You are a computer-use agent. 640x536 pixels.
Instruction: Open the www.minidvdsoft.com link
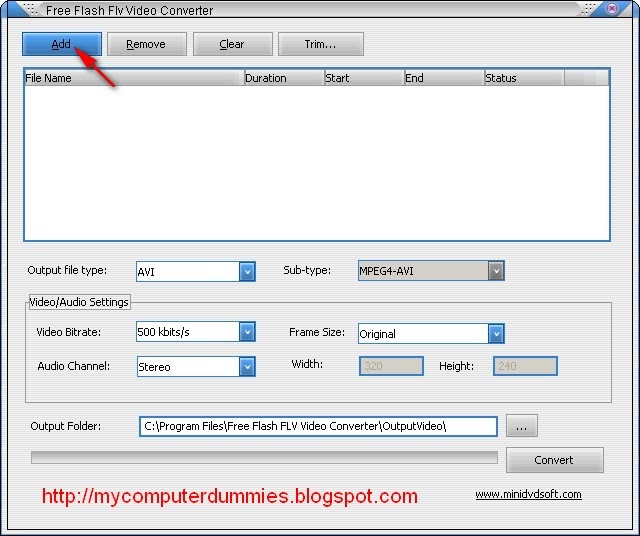point(528,494)
